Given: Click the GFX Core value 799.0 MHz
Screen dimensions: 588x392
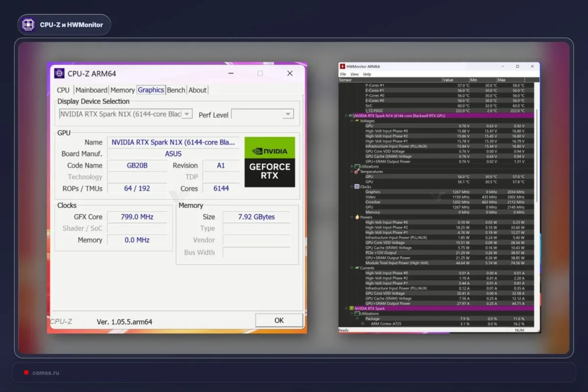Looking at the screenshot, I should click(x=136, y=217).
